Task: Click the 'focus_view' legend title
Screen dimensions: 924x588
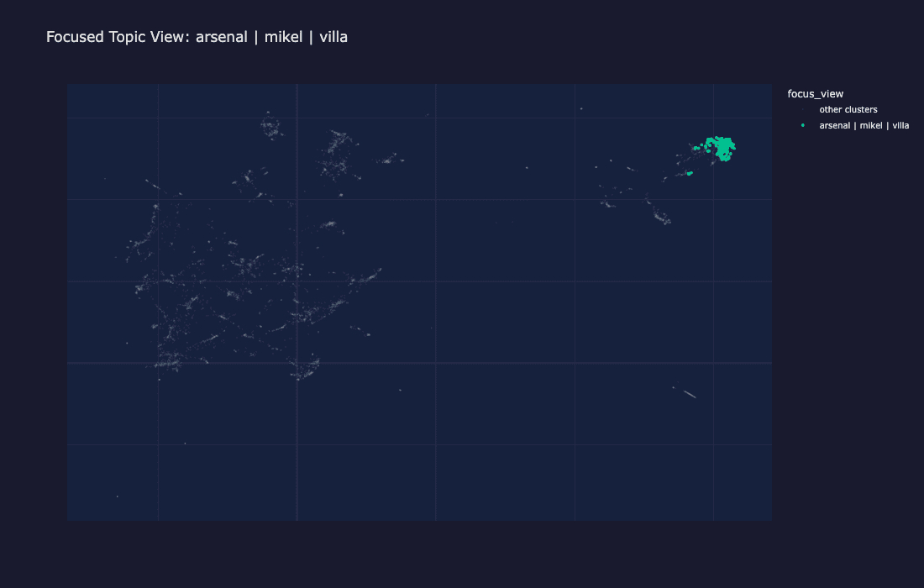Action: [x=815, y=93]
